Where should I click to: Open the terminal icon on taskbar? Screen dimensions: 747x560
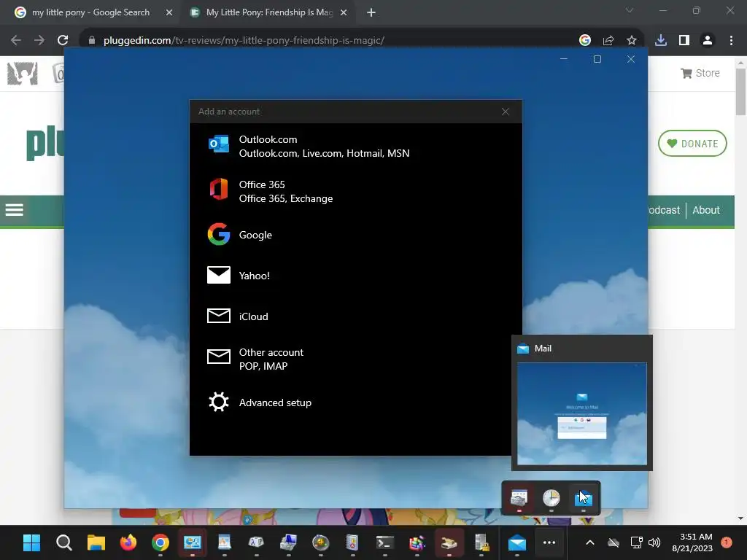(385, 542)
